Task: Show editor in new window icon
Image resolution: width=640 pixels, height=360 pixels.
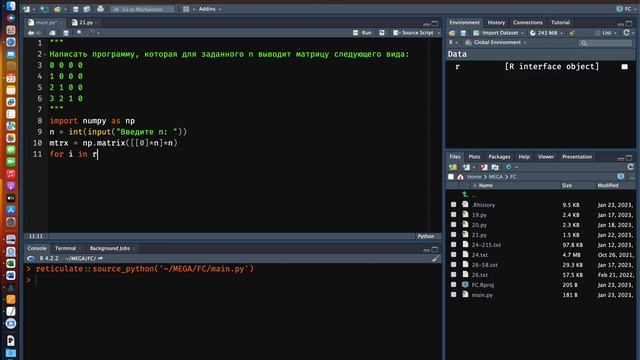Action: 52,33
